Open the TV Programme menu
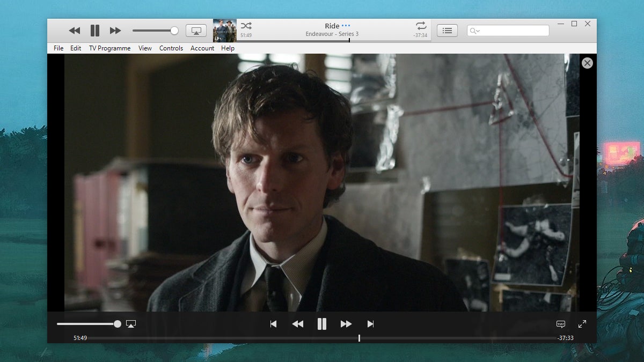The width and height of the screenshot is (644, 362). click(109, 48)
